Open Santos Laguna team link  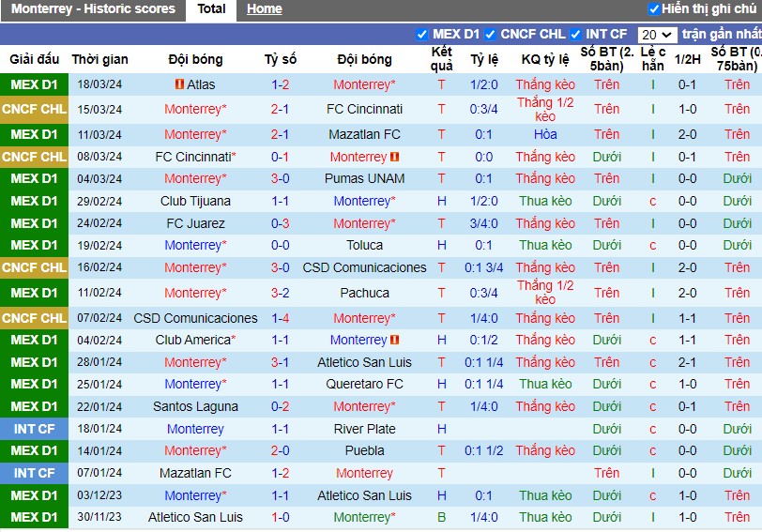click(195, 406)
